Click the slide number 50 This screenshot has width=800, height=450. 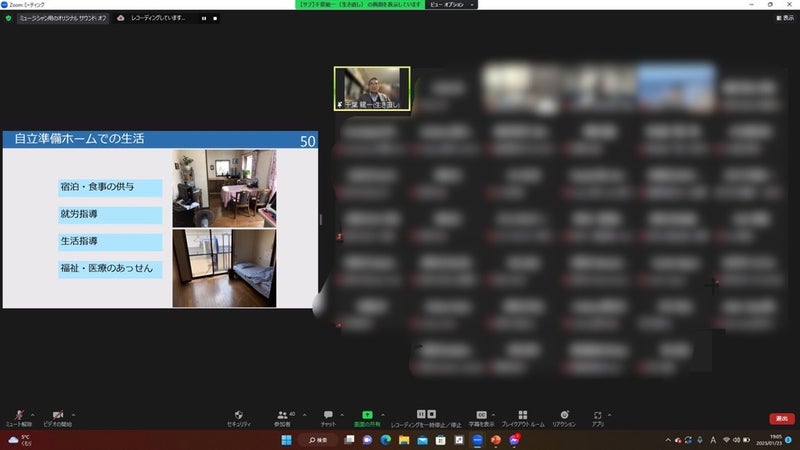click(307, 141)
